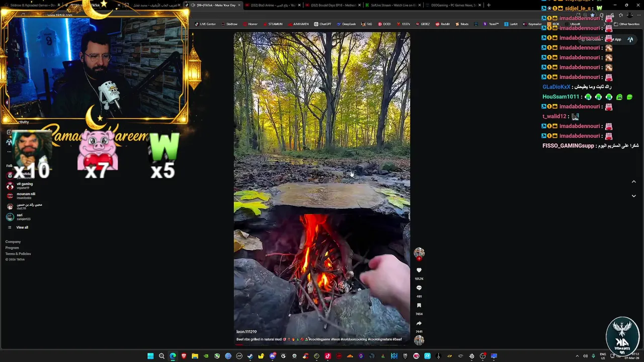Open the TikTok app icon in taskbar
644x362 pixels.
click(x=328, y=356)
